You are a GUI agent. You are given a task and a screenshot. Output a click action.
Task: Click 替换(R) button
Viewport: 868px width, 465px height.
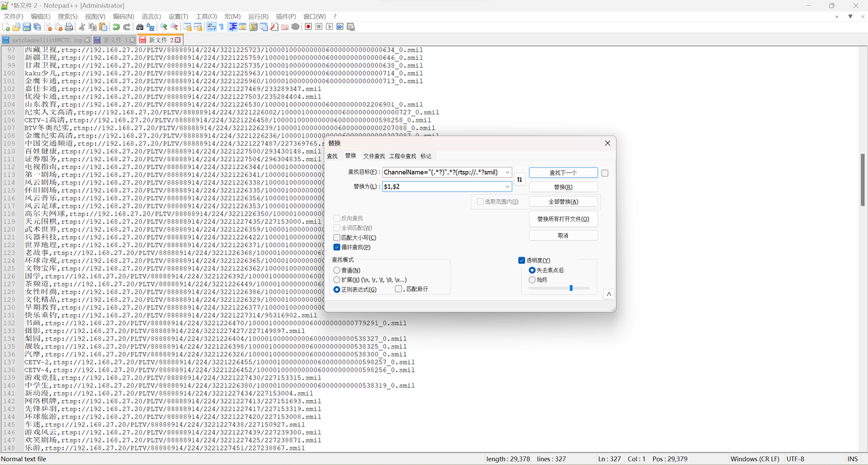tap(563, 187)
